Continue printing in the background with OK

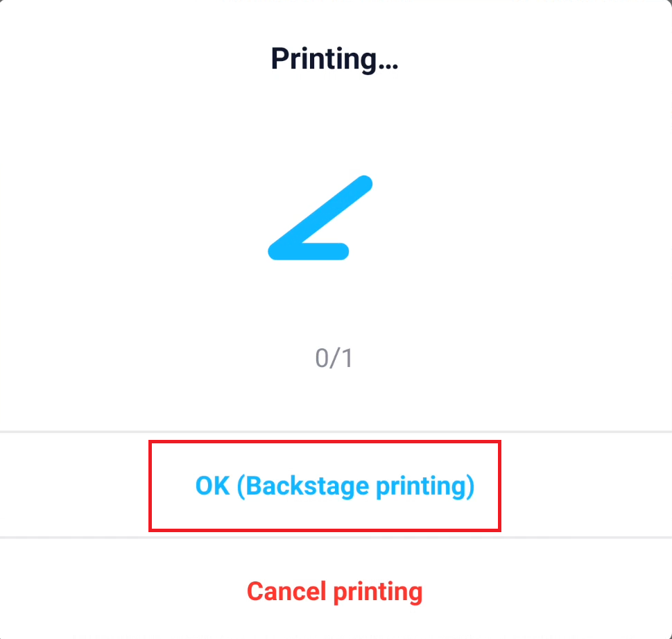pos(335,486)
